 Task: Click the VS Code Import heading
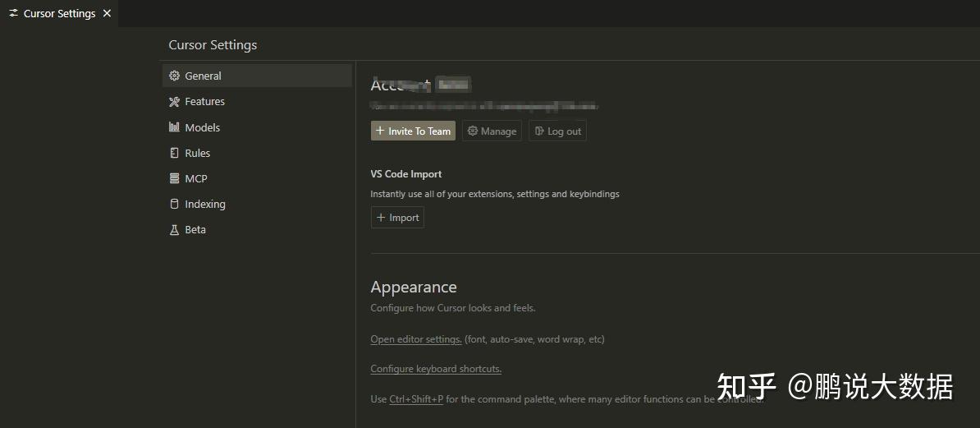(406, 174)
